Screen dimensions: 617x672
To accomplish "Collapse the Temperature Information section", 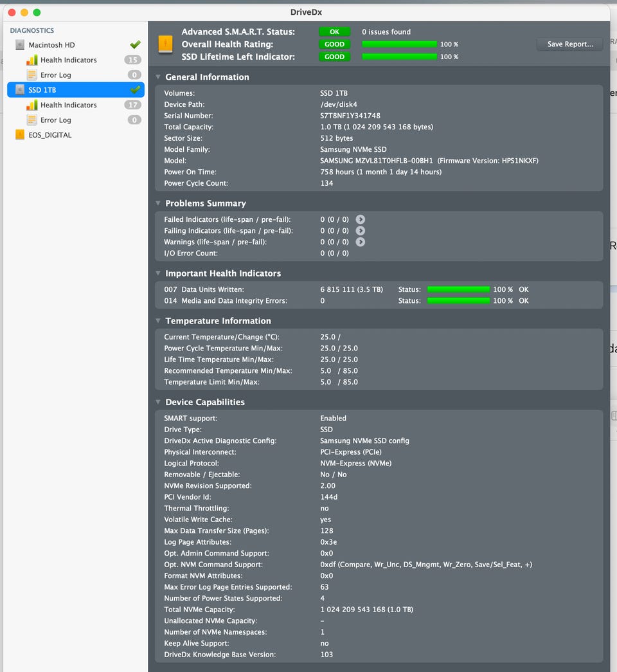I will (x=158, y=321).
